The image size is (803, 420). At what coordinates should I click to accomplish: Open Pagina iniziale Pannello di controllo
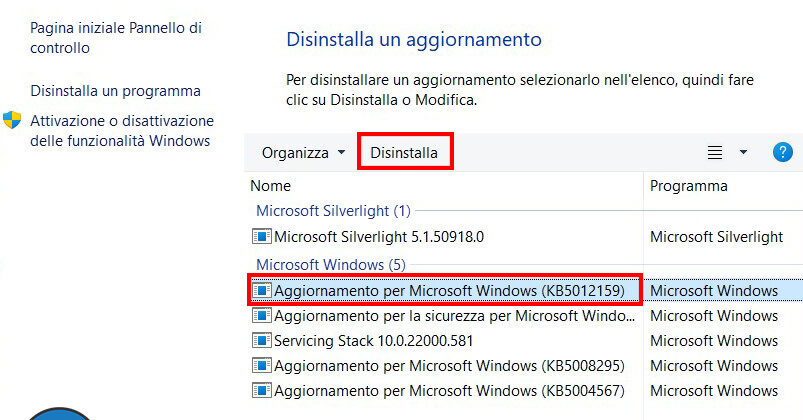(x=116, y=38)
